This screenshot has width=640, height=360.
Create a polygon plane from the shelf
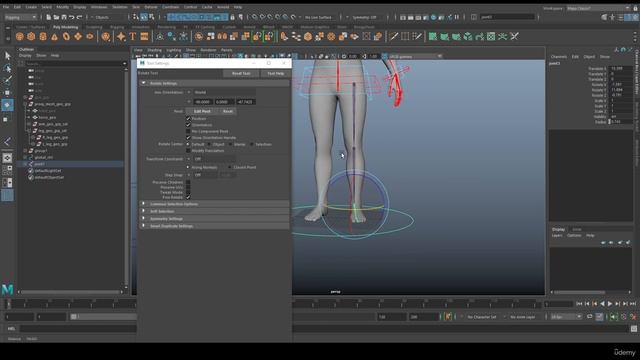(x=78, y=37)
